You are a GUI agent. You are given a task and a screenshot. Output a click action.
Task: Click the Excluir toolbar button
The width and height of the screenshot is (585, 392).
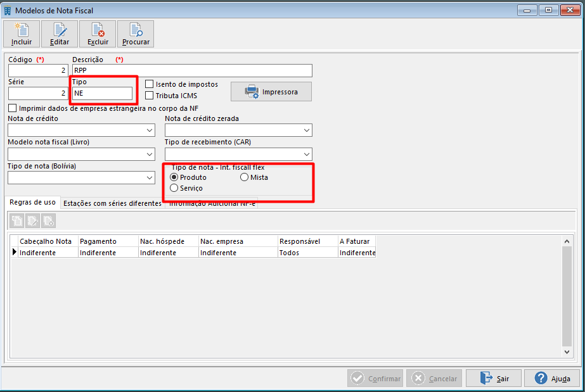[98, 34]
